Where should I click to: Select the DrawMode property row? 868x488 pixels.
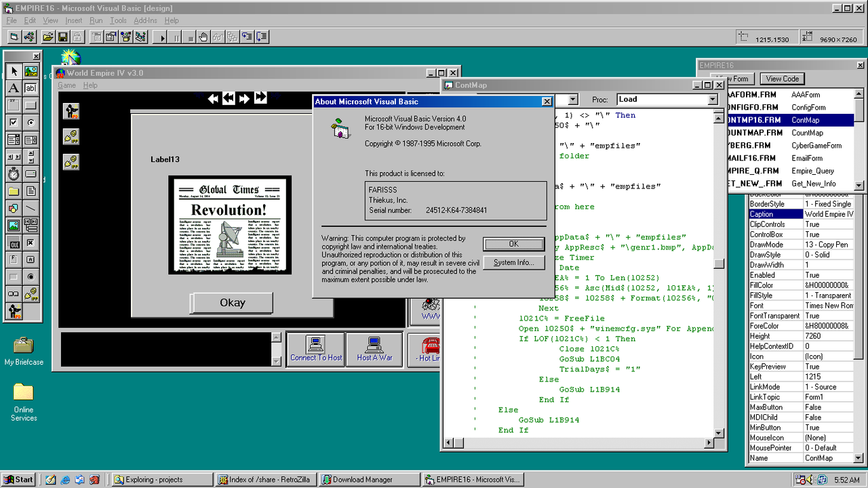tap(801, 245)
